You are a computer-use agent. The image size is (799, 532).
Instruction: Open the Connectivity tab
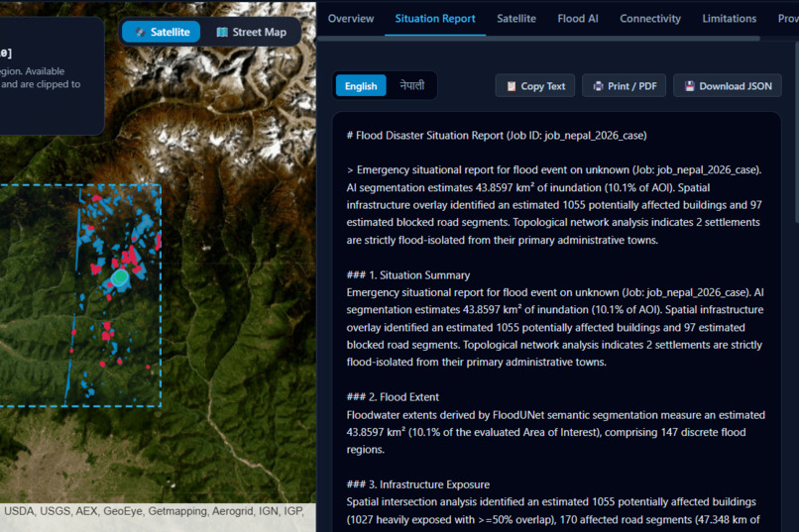(x=650, y=19)
